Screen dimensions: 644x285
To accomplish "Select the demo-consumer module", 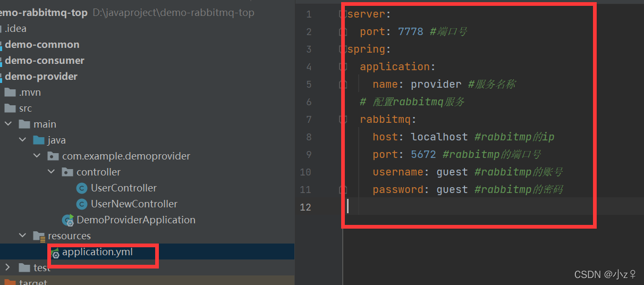I will click(x=45, y=61).
